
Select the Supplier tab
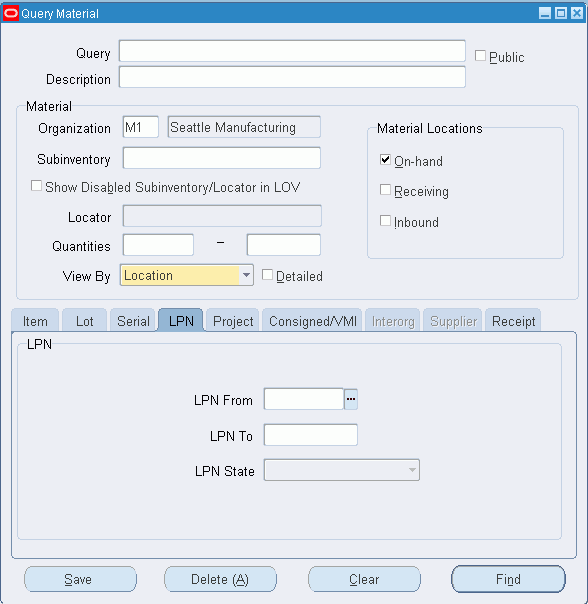point(453,320)
